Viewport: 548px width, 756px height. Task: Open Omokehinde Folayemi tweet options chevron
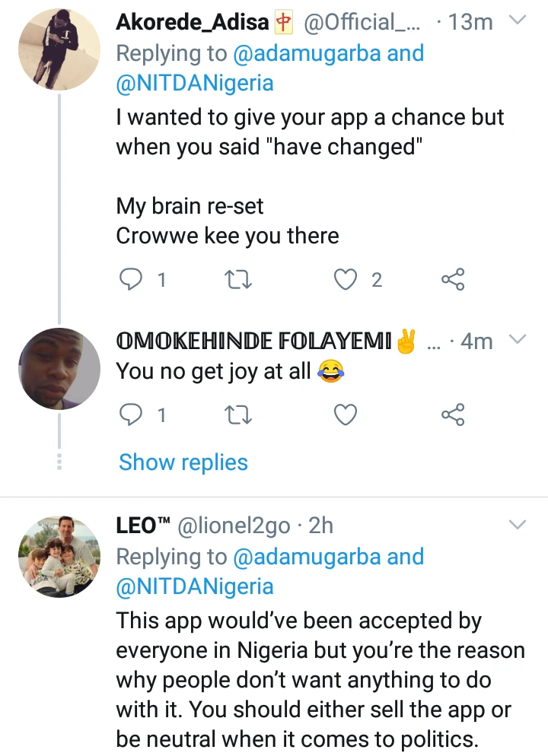tap(517, 338)
